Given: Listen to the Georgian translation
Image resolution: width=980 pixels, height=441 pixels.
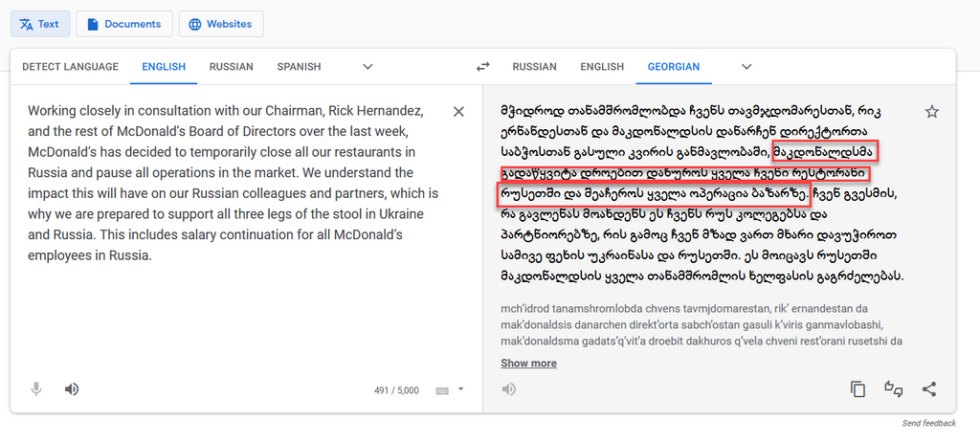Looking at the screenshot, I should pyautogui.click(x=509, y=389).
